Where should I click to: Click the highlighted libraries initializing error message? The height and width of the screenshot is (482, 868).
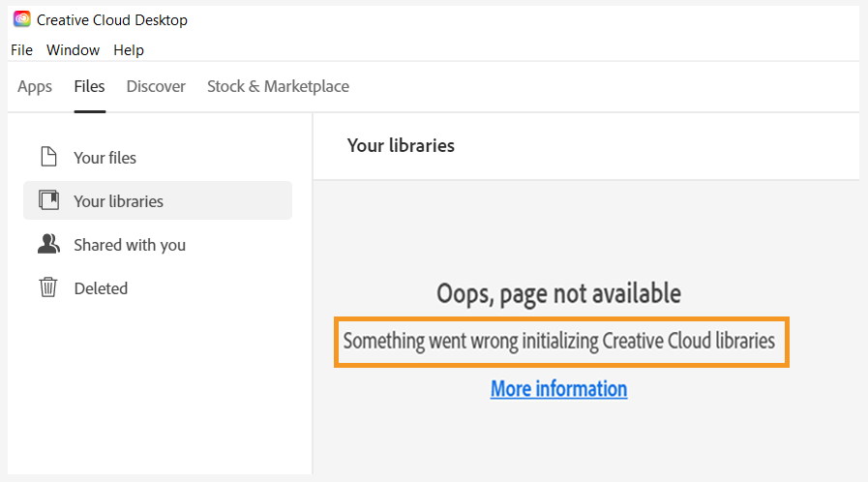559,341
